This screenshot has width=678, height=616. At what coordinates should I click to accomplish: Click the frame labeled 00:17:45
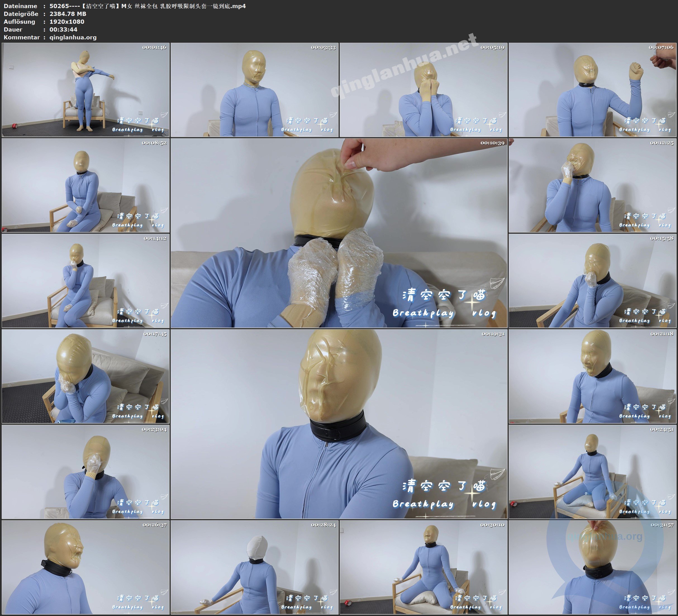(x=85, y=376)
